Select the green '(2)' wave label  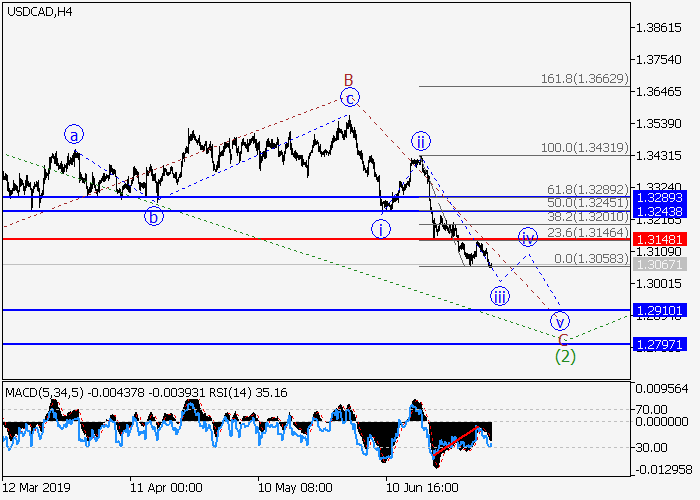564,355
